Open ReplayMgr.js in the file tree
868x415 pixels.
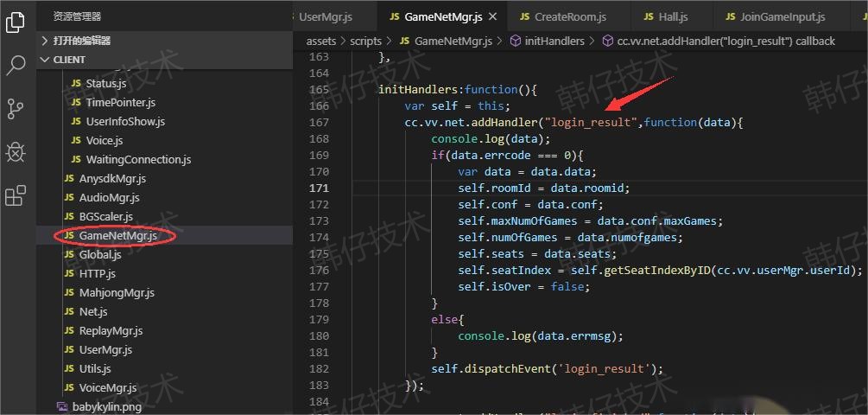click(x=164, y=331)
